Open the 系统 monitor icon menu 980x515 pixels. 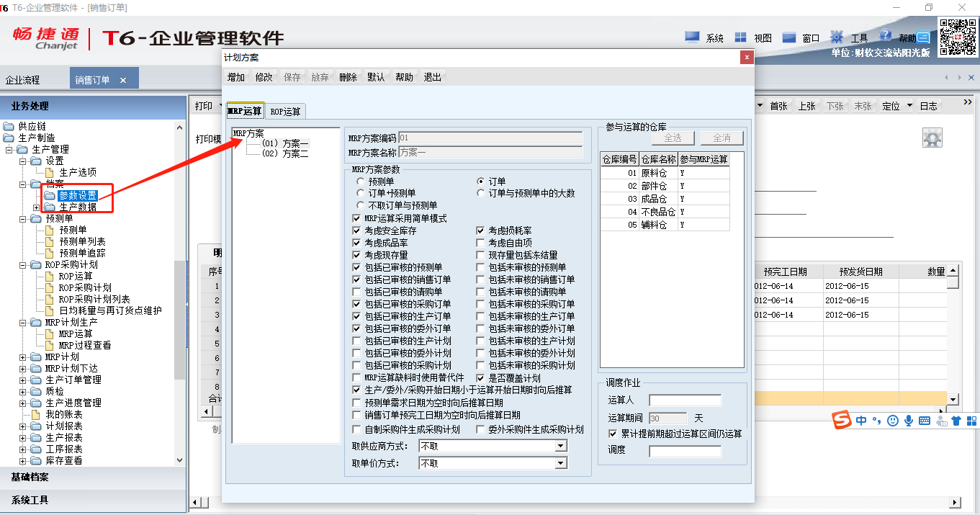click(x=692, y=37)
